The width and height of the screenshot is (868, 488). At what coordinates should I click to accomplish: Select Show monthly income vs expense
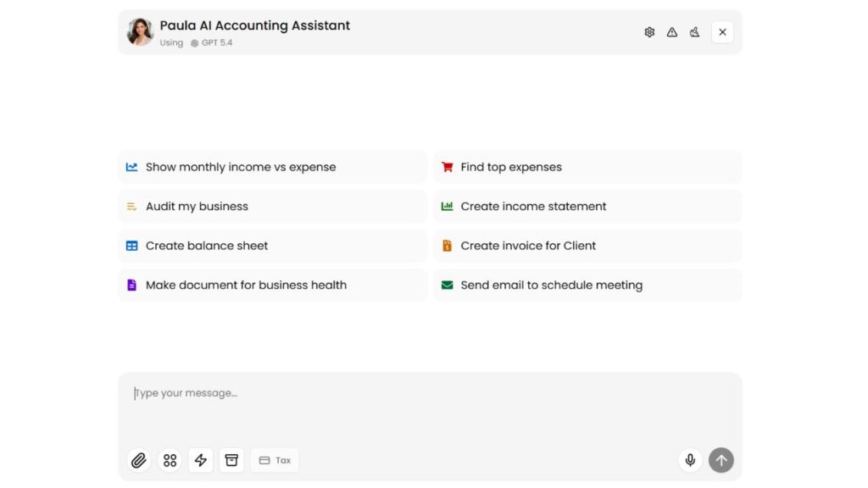point(272,167)
